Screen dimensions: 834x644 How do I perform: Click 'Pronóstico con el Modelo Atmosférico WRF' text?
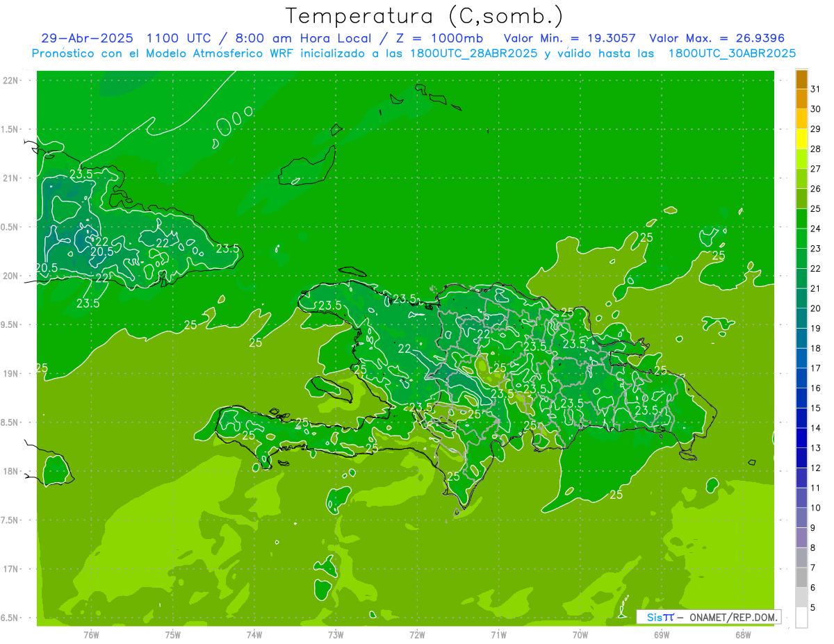164,53
